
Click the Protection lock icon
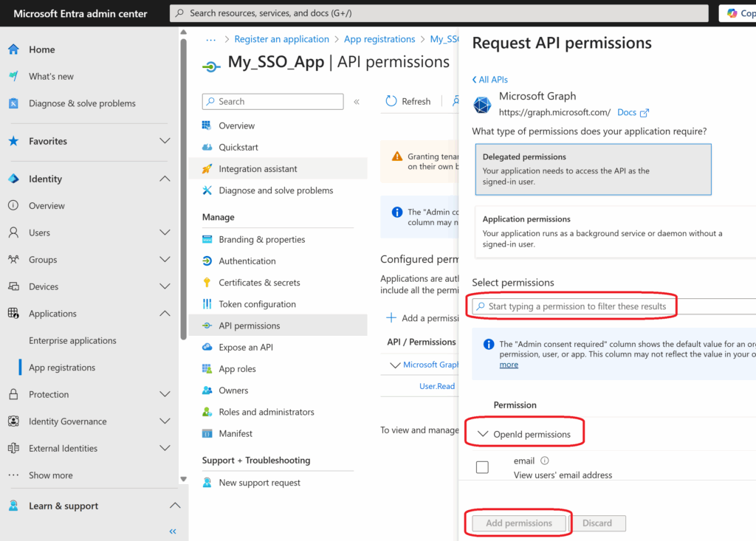pyautogui.click(x=13, y=394)
